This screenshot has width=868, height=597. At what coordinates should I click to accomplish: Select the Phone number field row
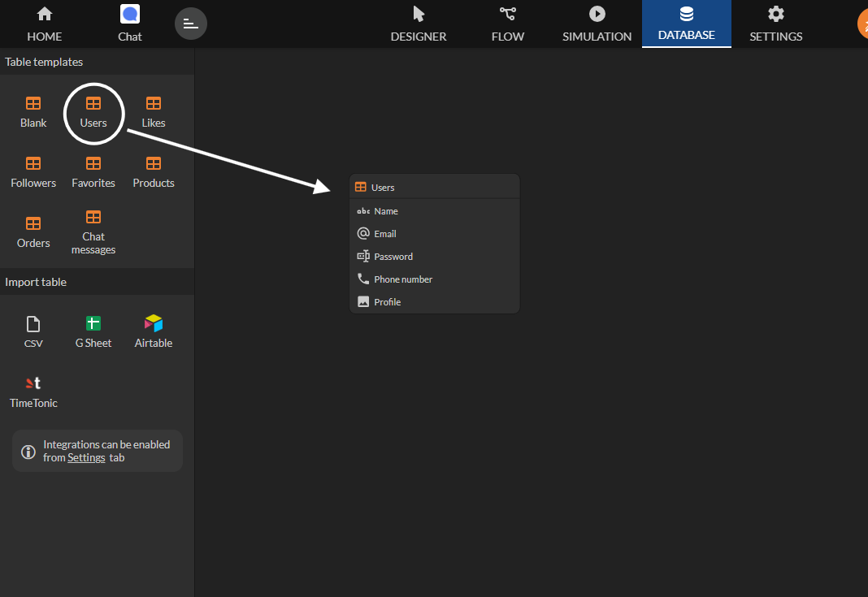click(435, 279)
